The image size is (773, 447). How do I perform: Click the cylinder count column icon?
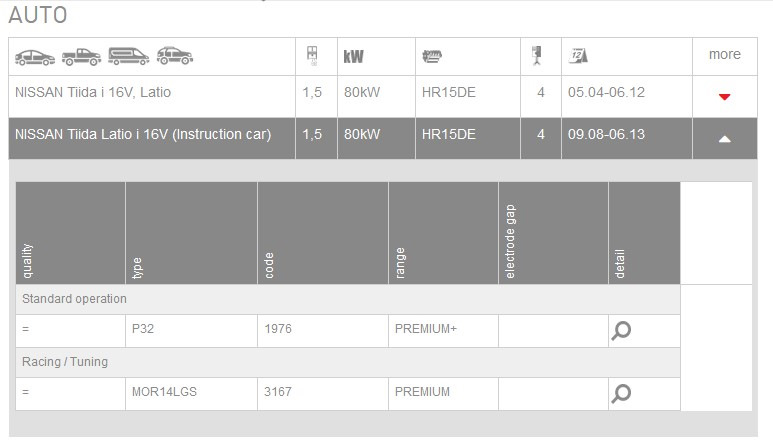pos(537,56)
